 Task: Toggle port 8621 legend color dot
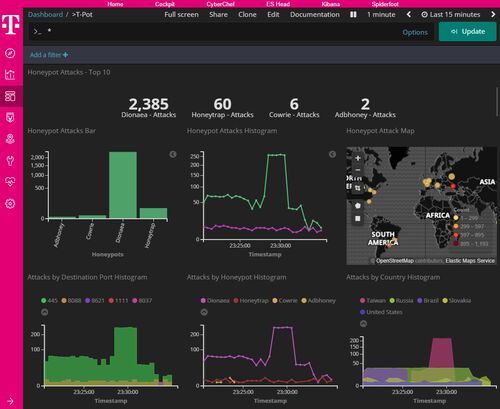(88, 301)
